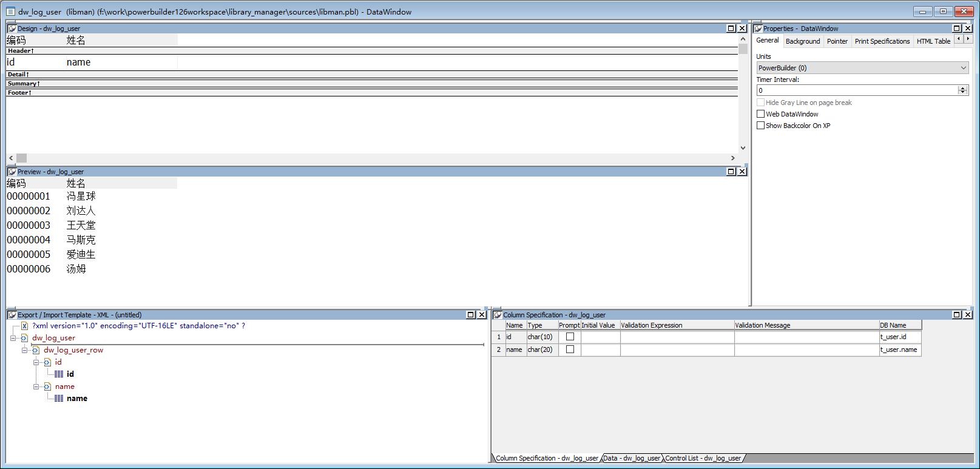Switch to the Pointer tab
This screenshot has width=980, height=469.
837,41
